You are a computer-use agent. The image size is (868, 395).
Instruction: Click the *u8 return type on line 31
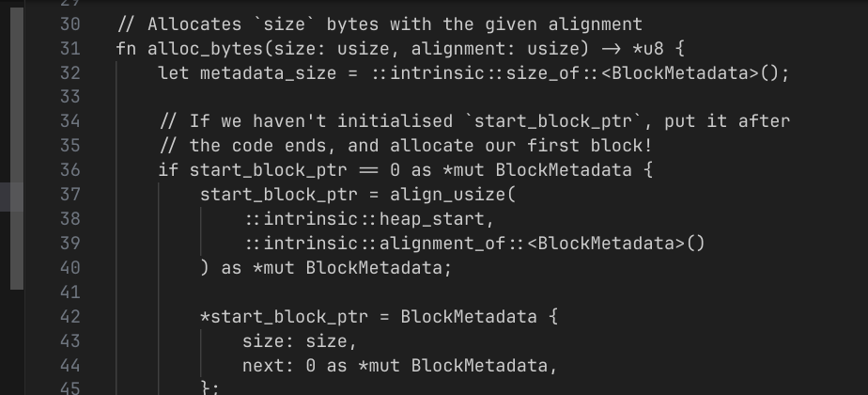click(647, 49)
